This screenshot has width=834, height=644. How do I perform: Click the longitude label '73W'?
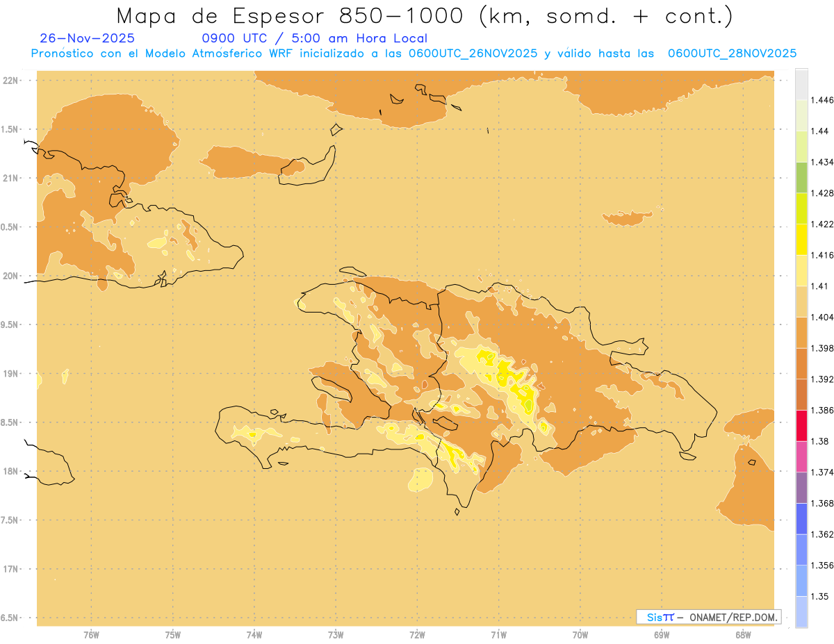pos(336,635)
